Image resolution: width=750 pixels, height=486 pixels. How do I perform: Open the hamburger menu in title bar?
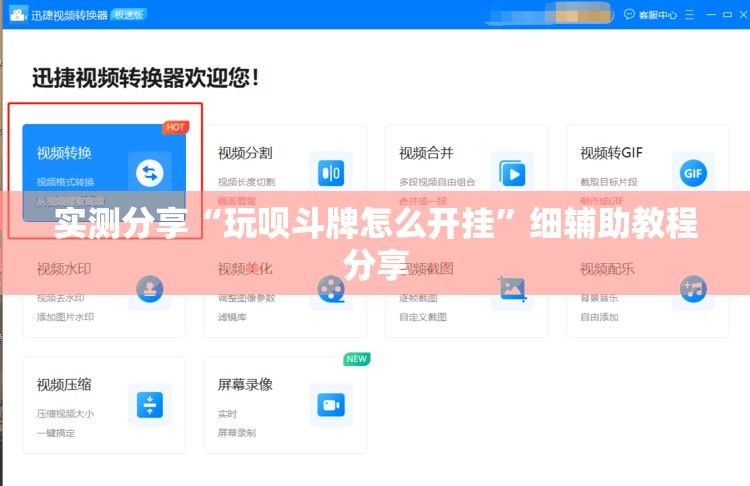coord(689,15)
